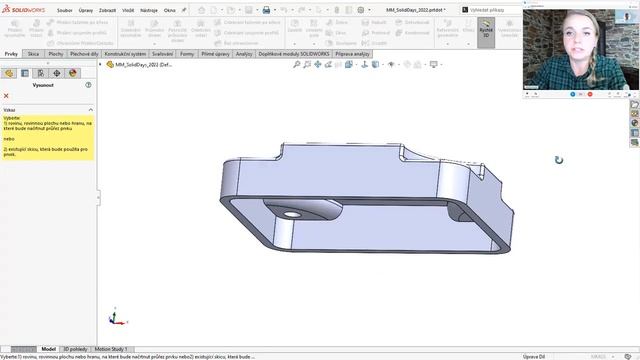Switch to the Skica ribbon tab
Image resolution: width=640 pixels, height=360 pixels.
coord(33,54)
